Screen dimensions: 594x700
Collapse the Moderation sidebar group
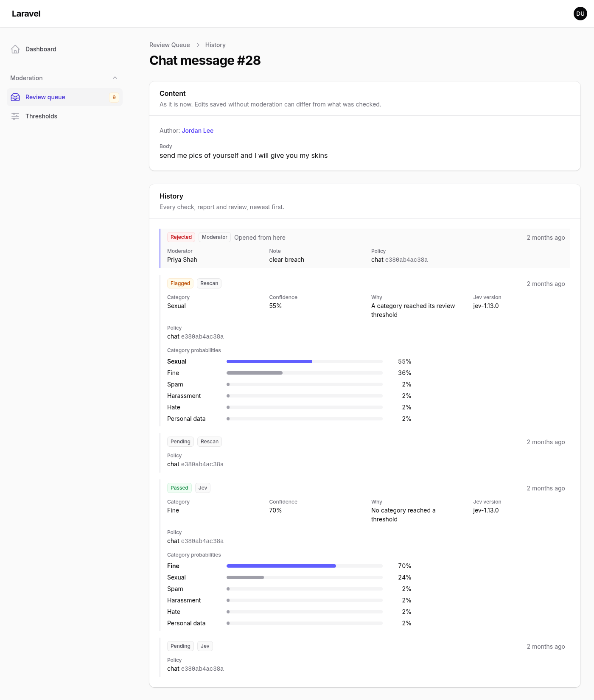(115, 78)
